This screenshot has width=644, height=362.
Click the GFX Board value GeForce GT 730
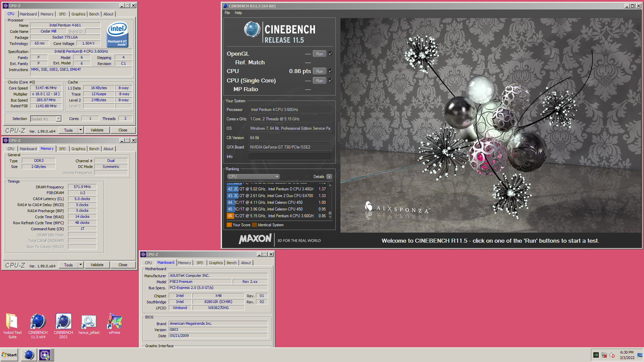(290, 147)
